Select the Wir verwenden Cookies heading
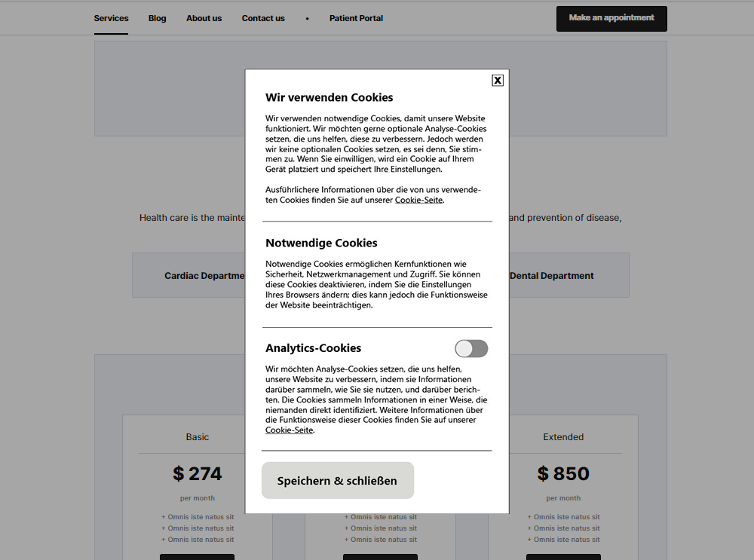The width and height of the screenshot is (754, 560). pyautogui.click(x=329, y=97)
